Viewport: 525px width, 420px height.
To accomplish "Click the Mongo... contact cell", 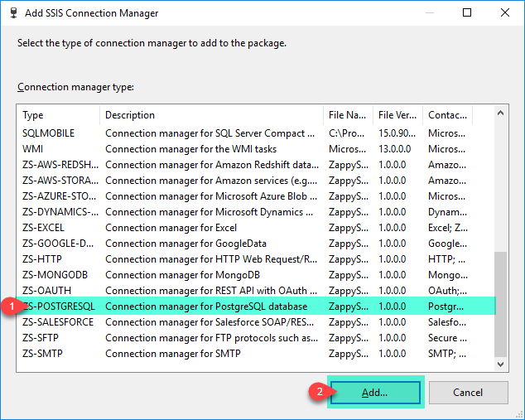I will click(448, 275).
